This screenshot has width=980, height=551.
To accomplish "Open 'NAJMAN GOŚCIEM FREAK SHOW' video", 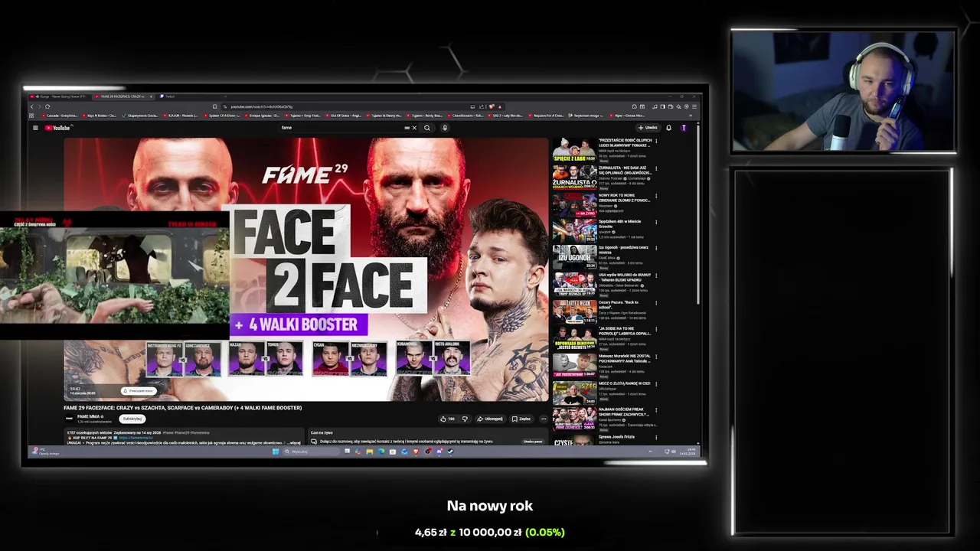I will (x=603, y=419).
